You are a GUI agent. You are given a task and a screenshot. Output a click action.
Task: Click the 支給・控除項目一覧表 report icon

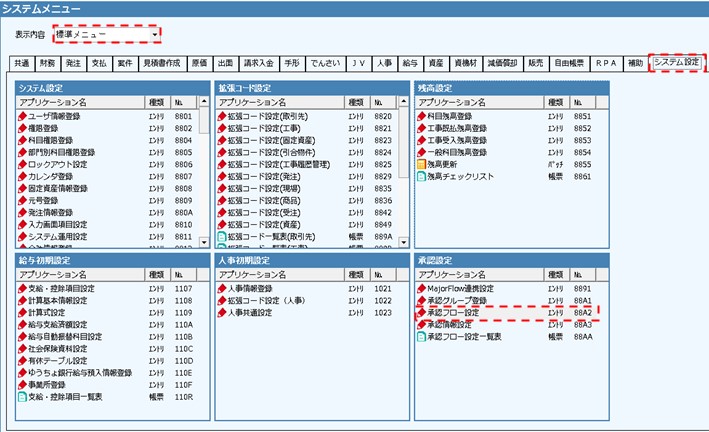[x=23, y=397]
